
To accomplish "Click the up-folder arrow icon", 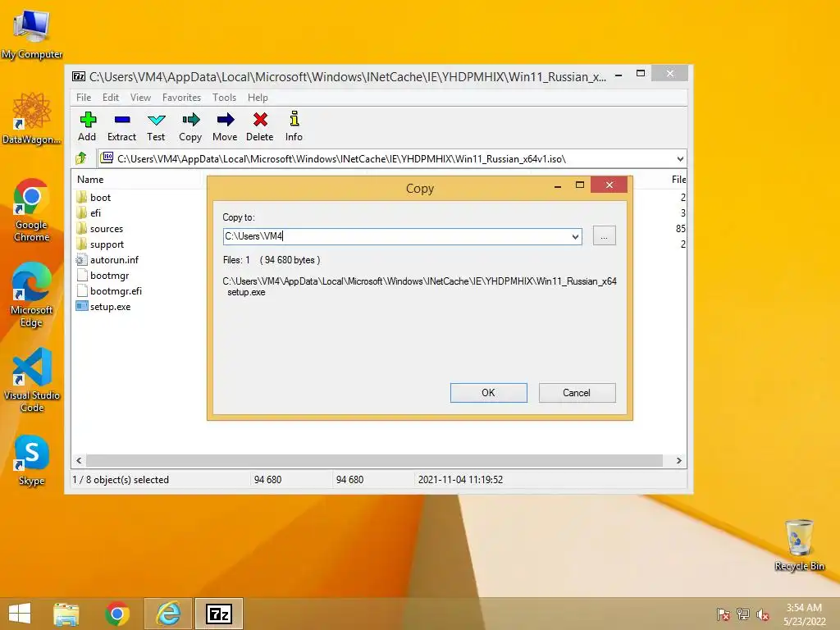I will click(81, 158).
